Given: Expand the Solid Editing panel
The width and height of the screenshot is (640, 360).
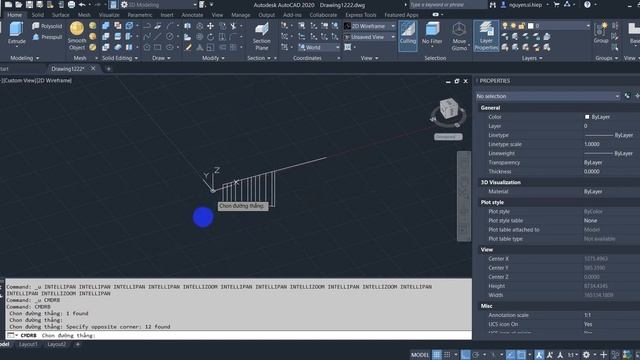Looking at the screenshot, I should 120,58.
